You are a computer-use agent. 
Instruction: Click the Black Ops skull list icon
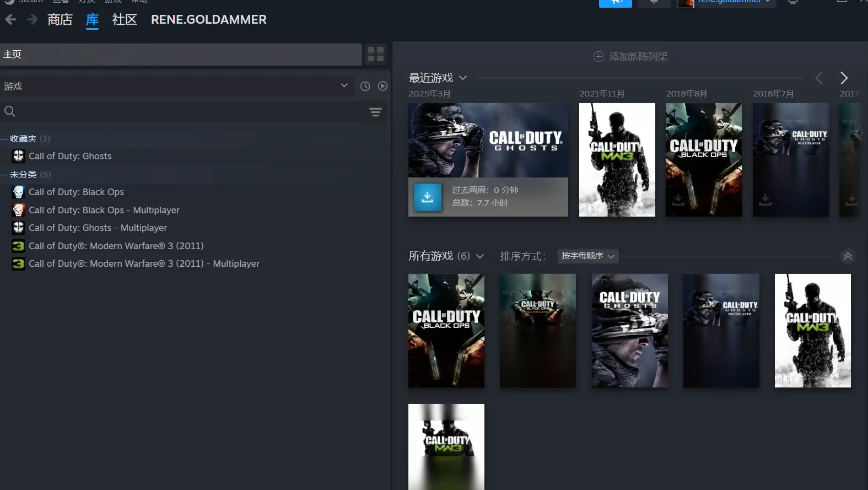click(19, 192)
